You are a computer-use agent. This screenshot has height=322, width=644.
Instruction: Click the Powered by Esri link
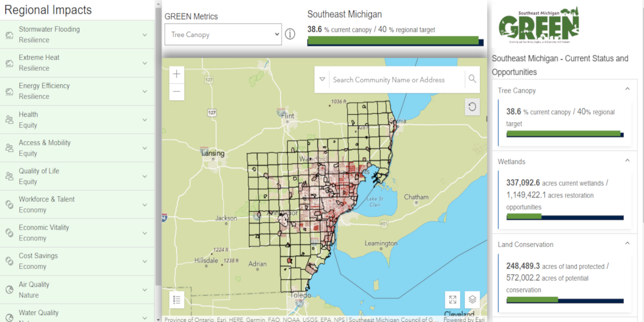(x=465, y=319)
